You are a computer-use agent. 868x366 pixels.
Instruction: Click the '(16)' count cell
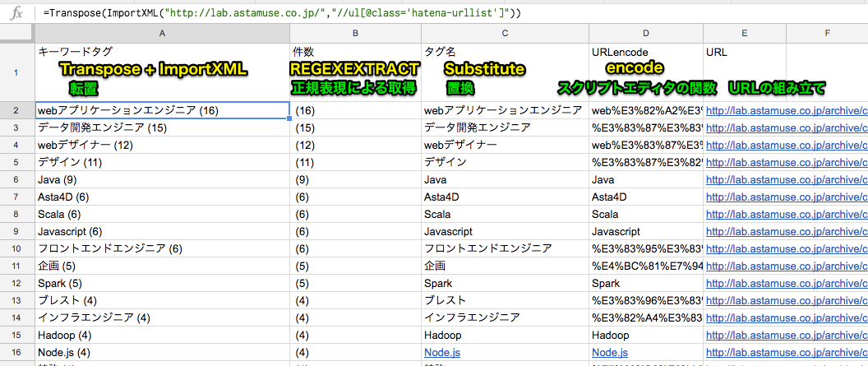[355, 111]
